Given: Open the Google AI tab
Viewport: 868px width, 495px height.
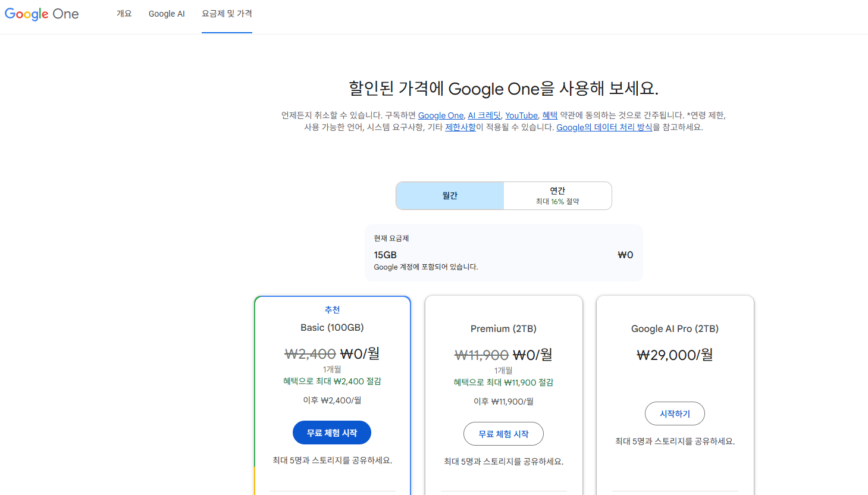Looking at the screenshot, I should click(x=167, y=14).
